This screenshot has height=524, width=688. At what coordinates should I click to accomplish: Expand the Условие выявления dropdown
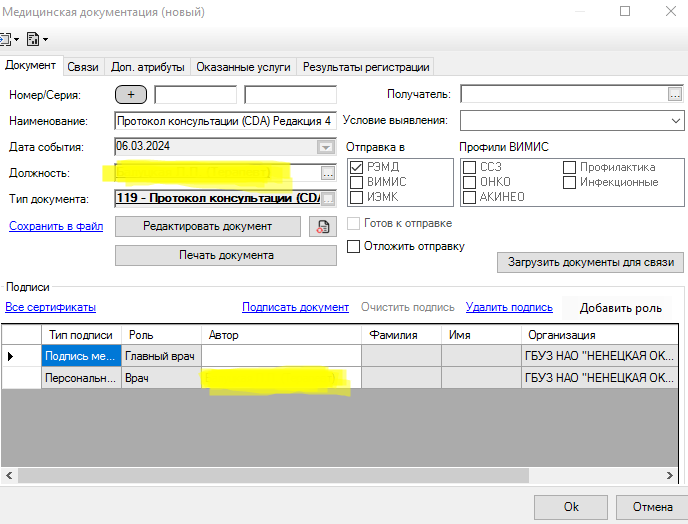point(675,120)
